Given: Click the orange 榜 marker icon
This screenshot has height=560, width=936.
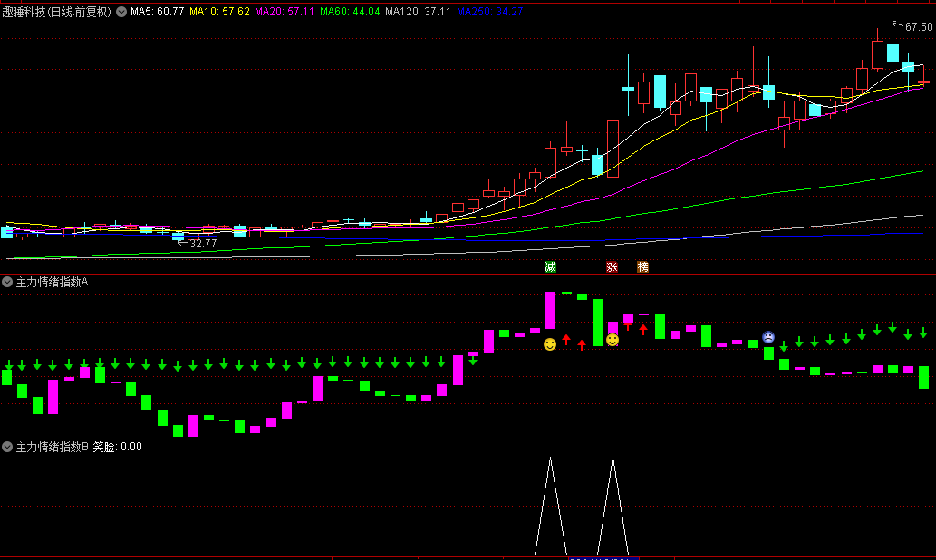Looking at the screenshot, I should click(643, 267).
